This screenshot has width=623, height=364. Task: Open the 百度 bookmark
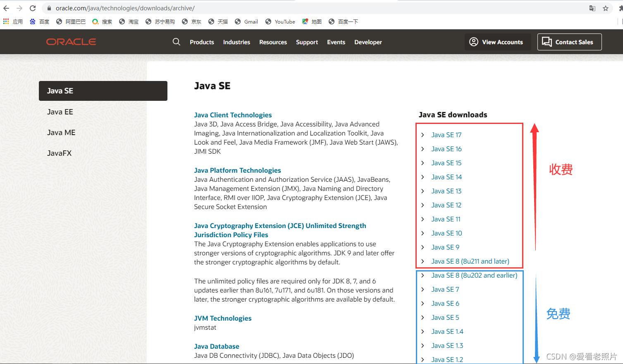pyautogui.click(x=40, y=21)
